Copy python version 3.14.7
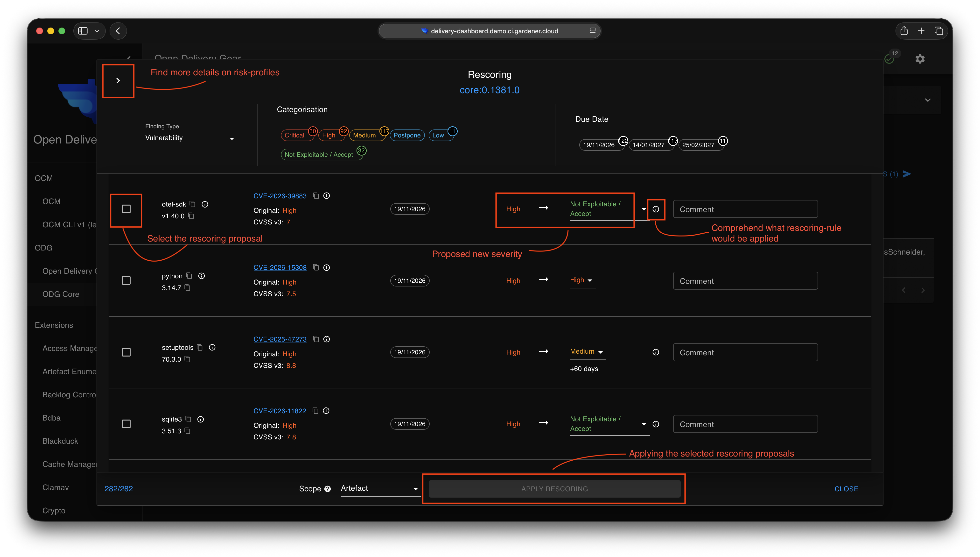The width and height of the screenshot is (980, 557). [x=187, y=288]
